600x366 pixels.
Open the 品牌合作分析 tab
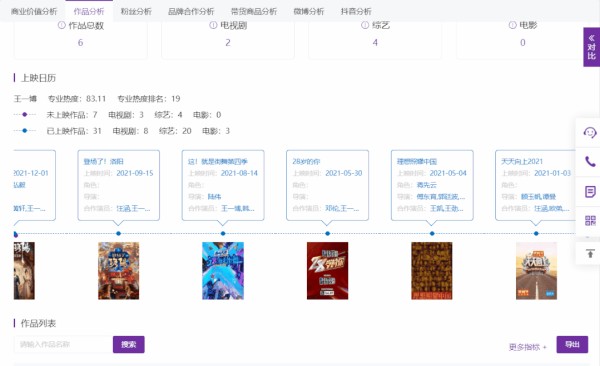pyautogui.click(x=191, y=11)
